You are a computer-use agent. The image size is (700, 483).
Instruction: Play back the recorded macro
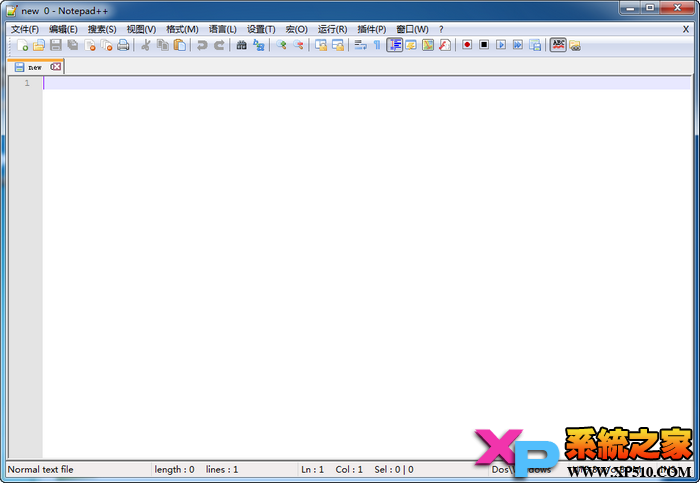tap(501, 45)
